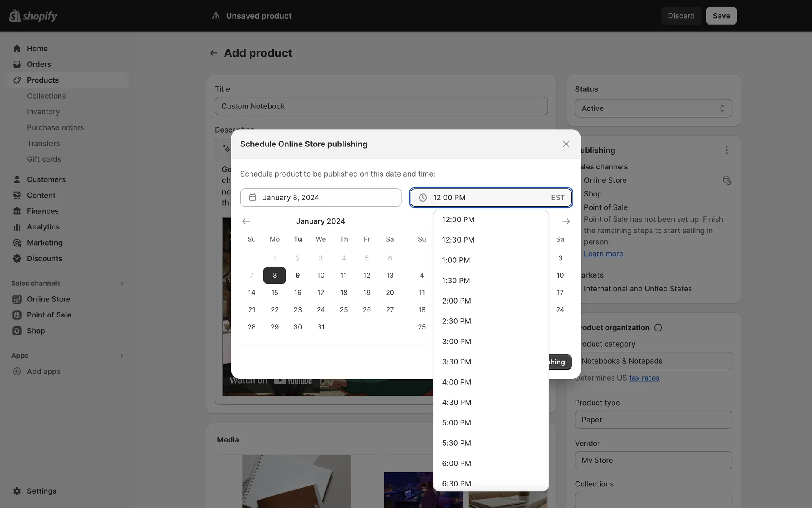This screenshot has height=508, width=812.
Task: Click Online Store schedule calendar icon
Action: pos(727,180)
